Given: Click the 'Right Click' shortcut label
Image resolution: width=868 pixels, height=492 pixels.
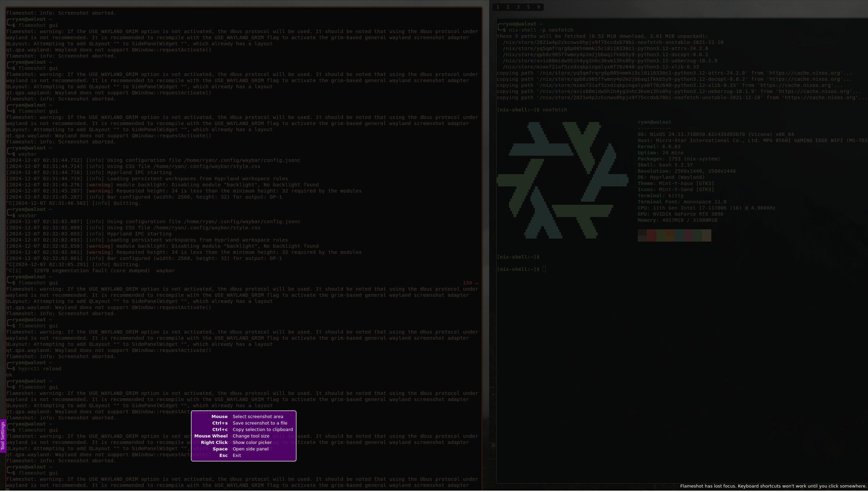Looking at the screenshot, I should point(214,443).
